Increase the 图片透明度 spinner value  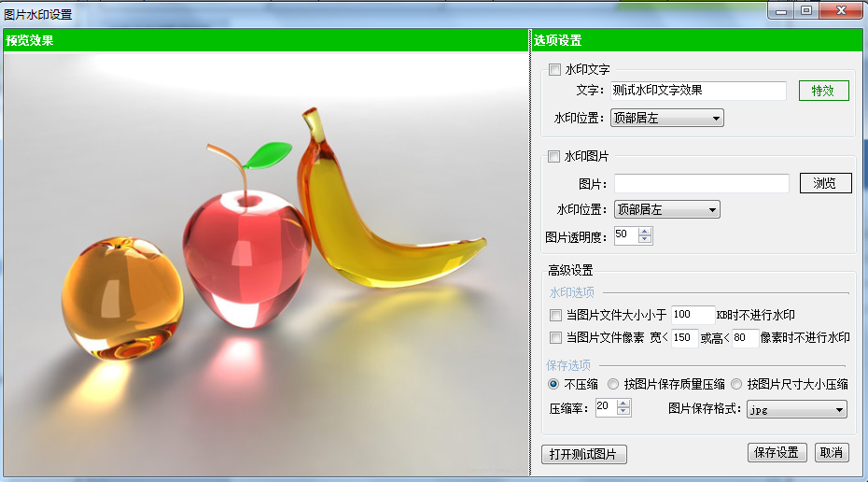[645, 232]
